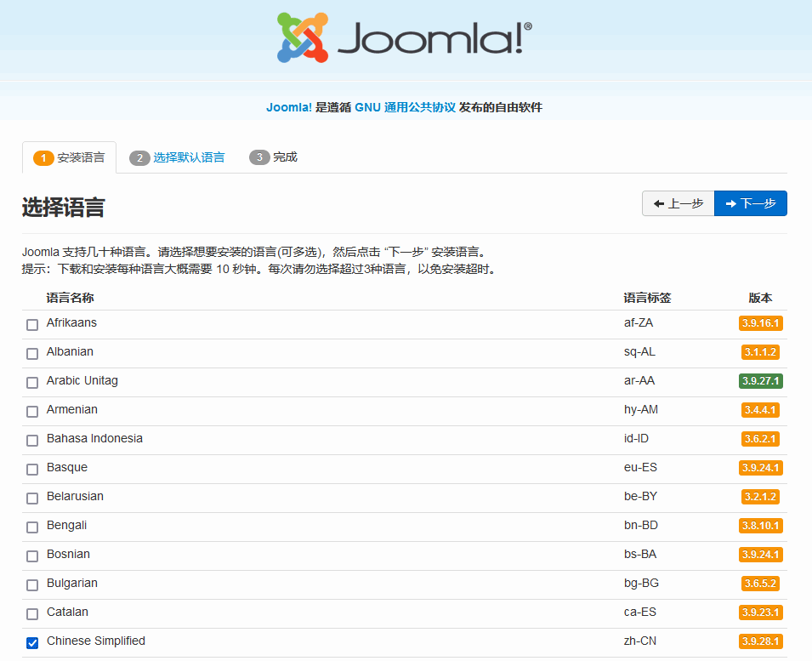Viewport: 812px width, 661px height.
Task: Click the zh-CN language tag
Action: point(640,641)
